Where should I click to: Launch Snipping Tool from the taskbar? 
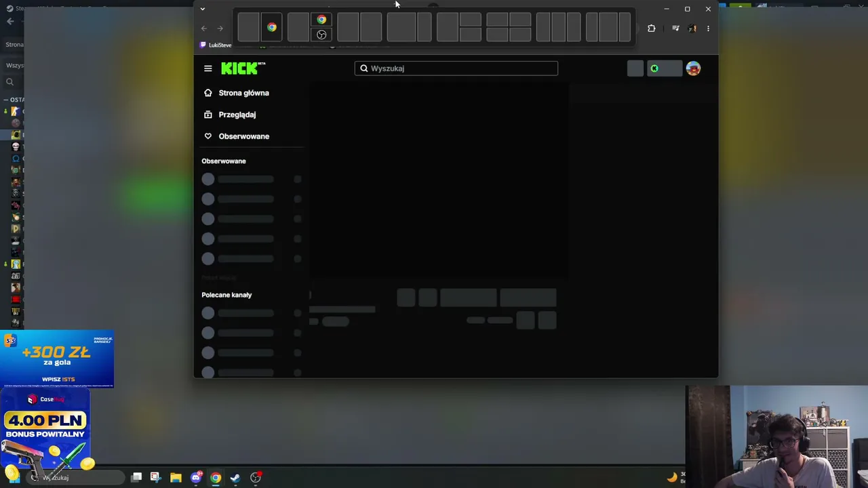(155, 477)
